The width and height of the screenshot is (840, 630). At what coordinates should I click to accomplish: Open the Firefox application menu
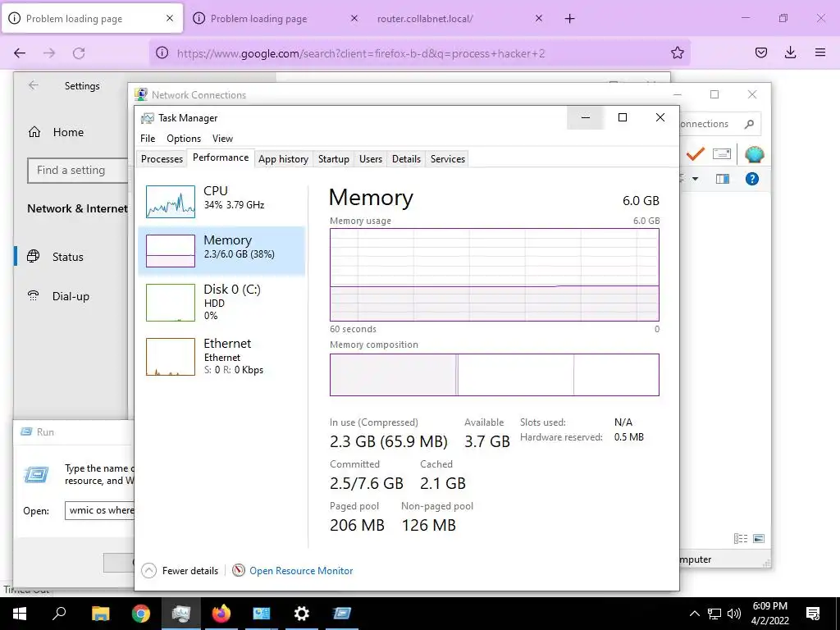pyautogui.click(x=819, y=53)
